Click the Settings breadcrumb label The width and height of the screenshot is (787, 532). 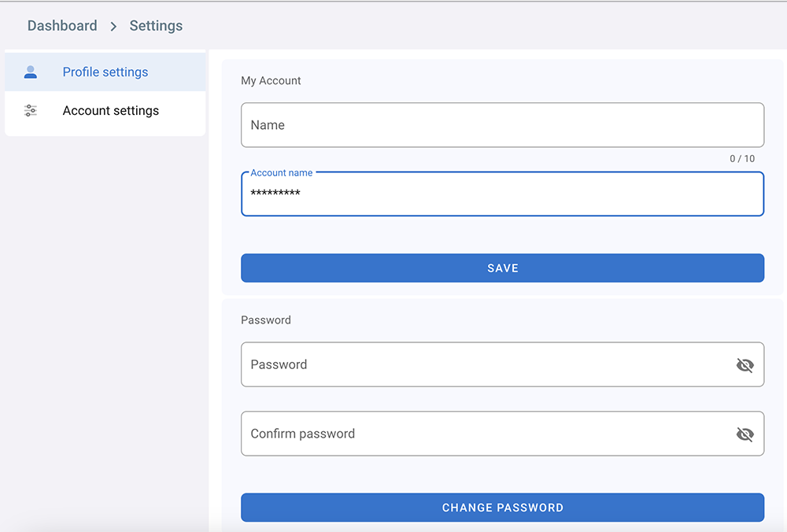(156, 25)
